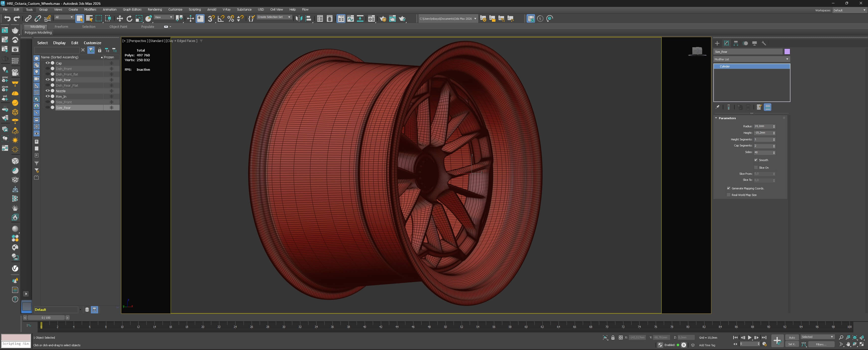Open the Rendering menu
This screenshot has height=350, width=868.
[x=155, y=9]
